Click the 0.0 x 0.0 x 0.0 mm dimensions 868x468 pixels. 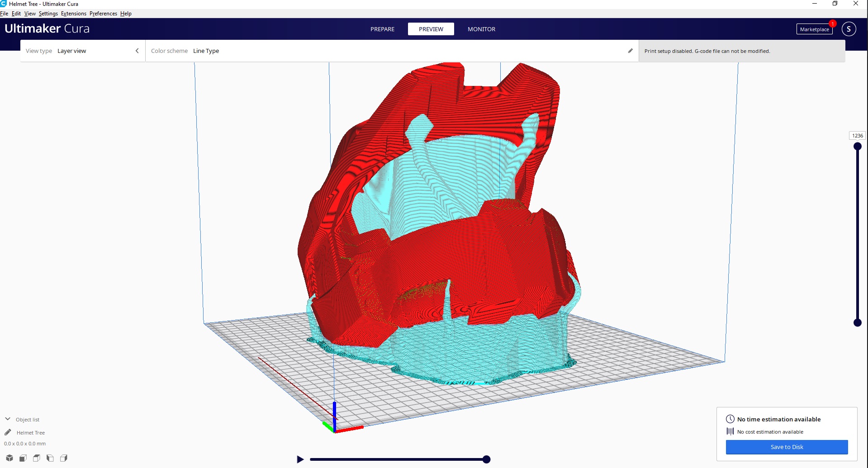(x=25, y=444)
